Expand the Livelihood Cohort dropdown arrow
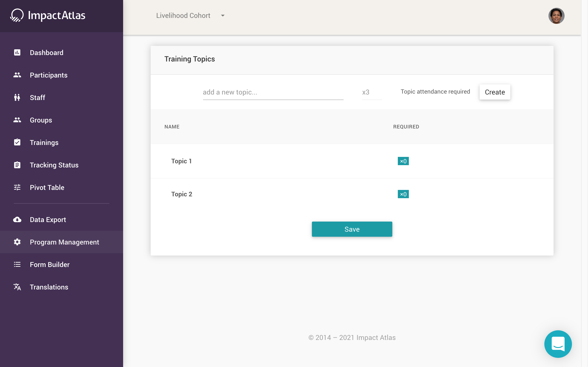Screen dimensions: 588x367 [223, 16]
